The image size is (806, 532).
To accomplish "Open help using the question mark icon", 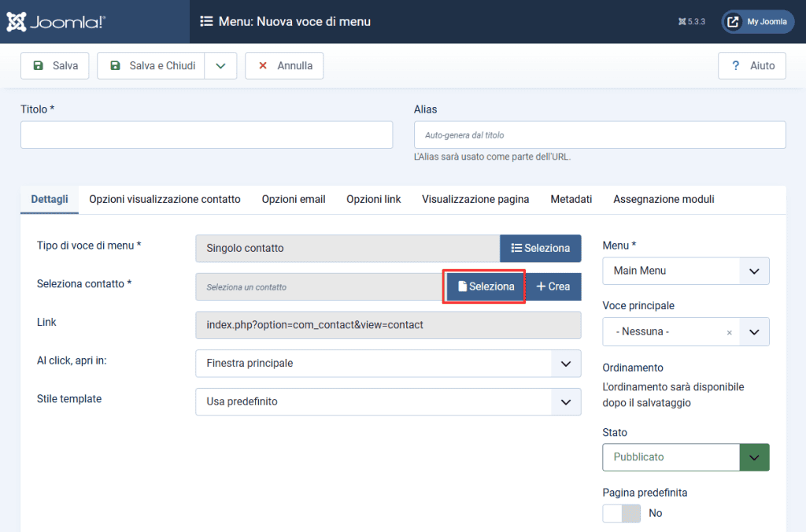I will click(x=734, y=65).
